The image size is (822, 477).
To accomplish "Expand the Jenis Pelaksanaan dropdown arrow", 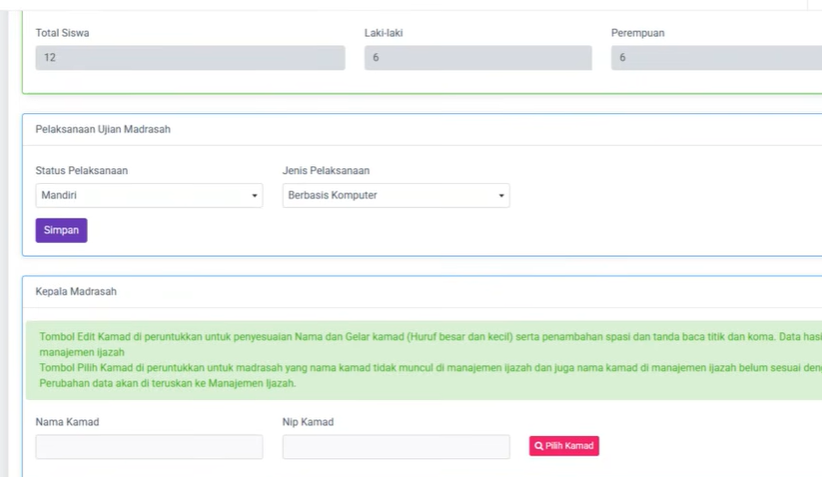I will tap(501, 196).
